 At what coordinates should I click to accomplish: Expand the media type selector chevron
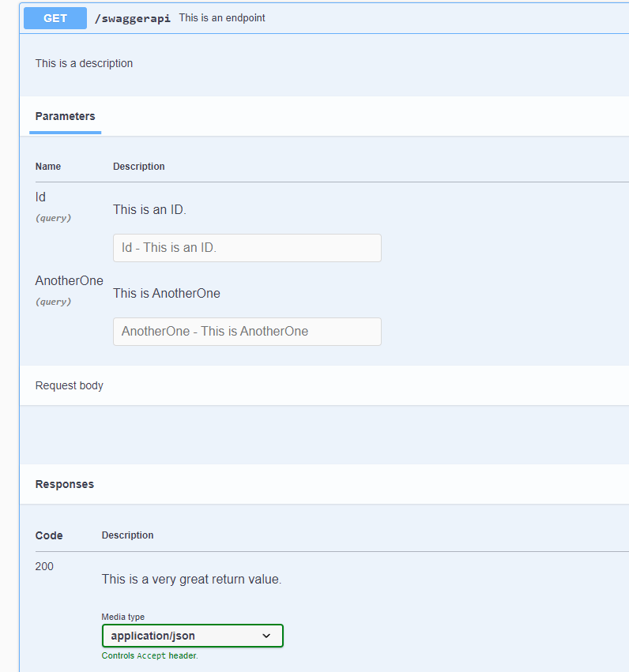(x=267, y=636)
